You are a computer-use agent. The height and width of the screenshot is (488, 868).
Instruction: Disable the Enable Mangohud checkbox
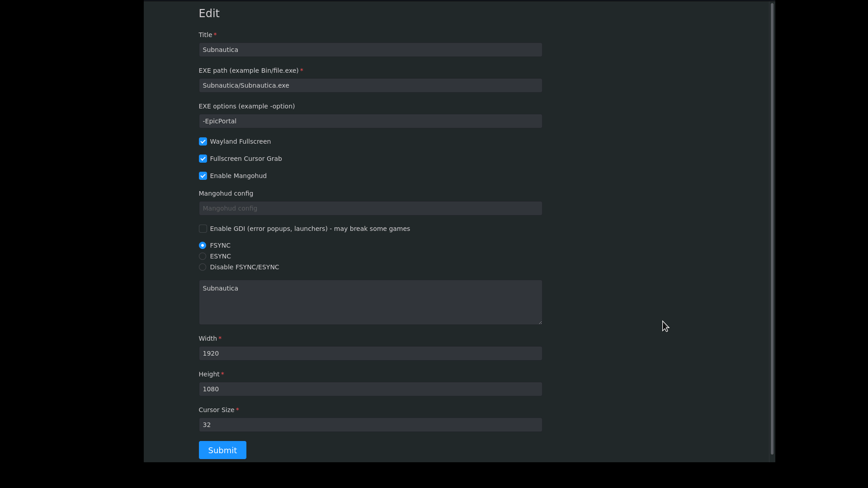[203, 176]
